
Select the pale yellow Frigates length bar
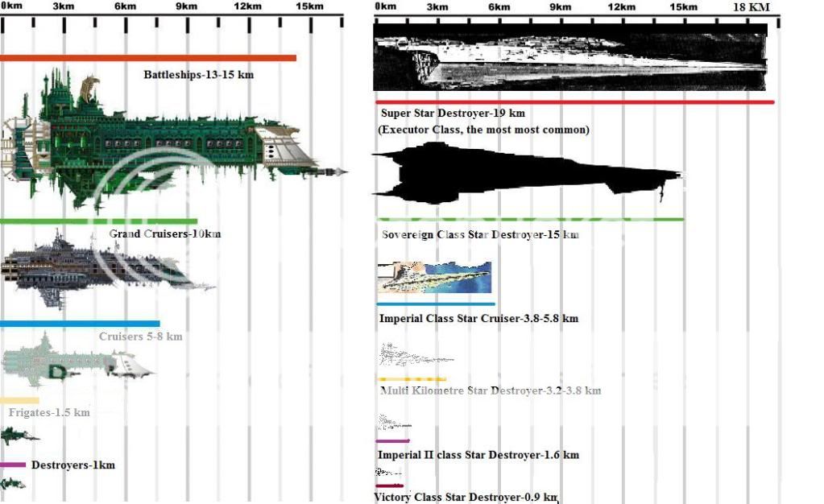(x=19, y=400)
